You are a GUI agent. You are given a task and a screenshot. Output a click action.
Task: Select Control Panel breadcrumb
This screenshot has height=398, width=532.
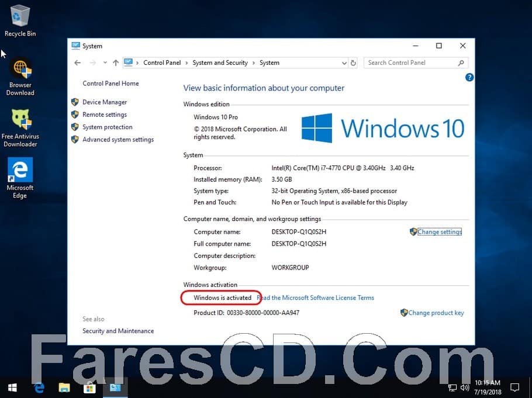tap(162, 63)
